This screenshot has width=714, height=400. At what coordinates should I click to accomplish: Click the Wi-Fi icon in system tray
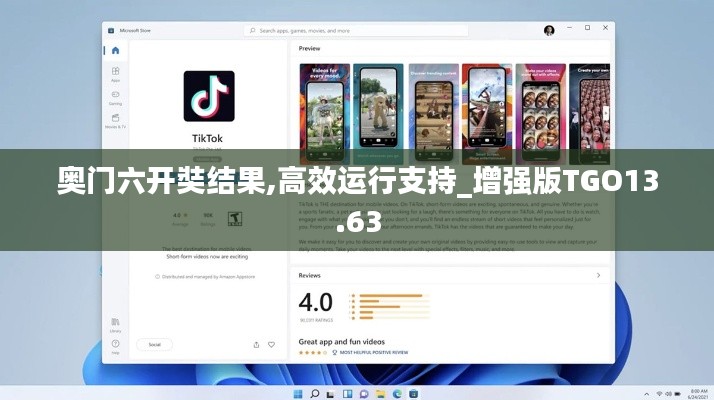tap(659, 394)
